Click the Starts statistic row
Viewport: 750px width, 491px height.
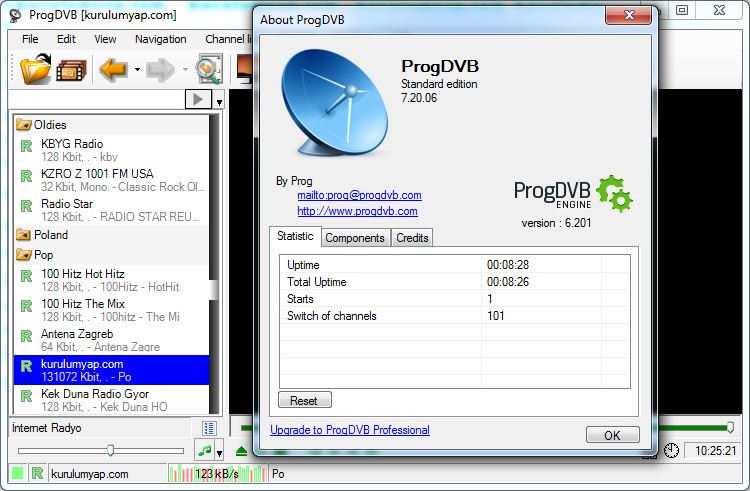(x=454, y=299)
